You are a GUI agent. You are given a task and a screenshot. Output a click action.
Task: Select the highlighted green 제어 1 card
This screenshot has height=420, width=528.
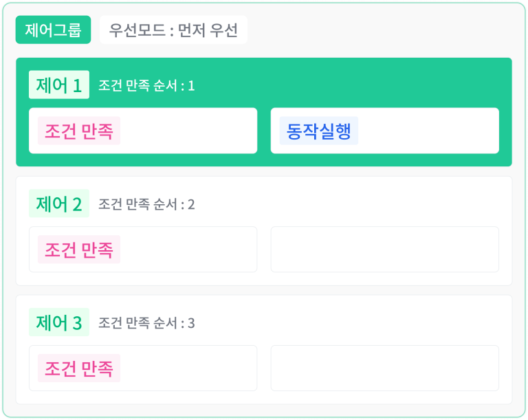point(264,112)
